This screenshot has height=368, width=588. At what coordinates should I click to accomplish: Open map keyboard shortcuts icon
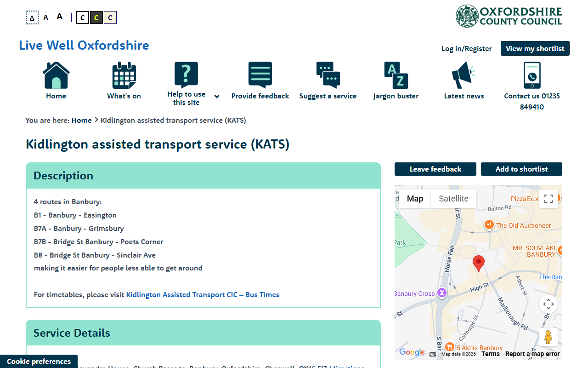click(432, 354)
